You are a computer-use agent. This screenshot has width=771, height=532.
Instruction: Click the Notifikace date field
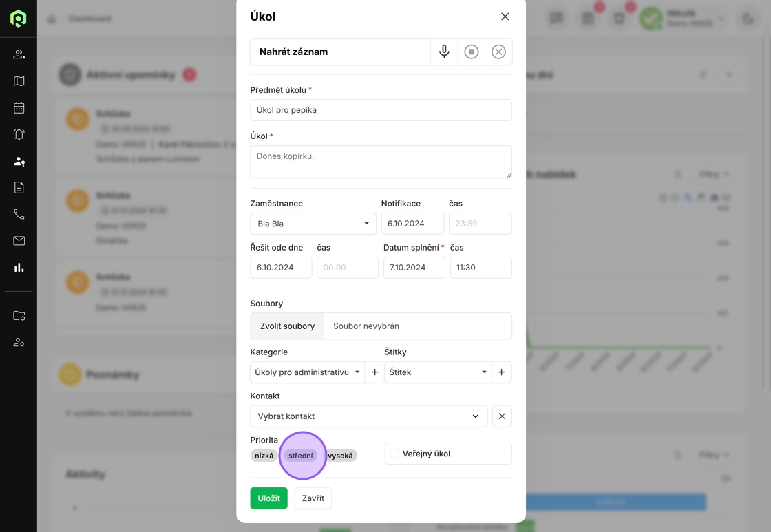click(x=412, y=224)
